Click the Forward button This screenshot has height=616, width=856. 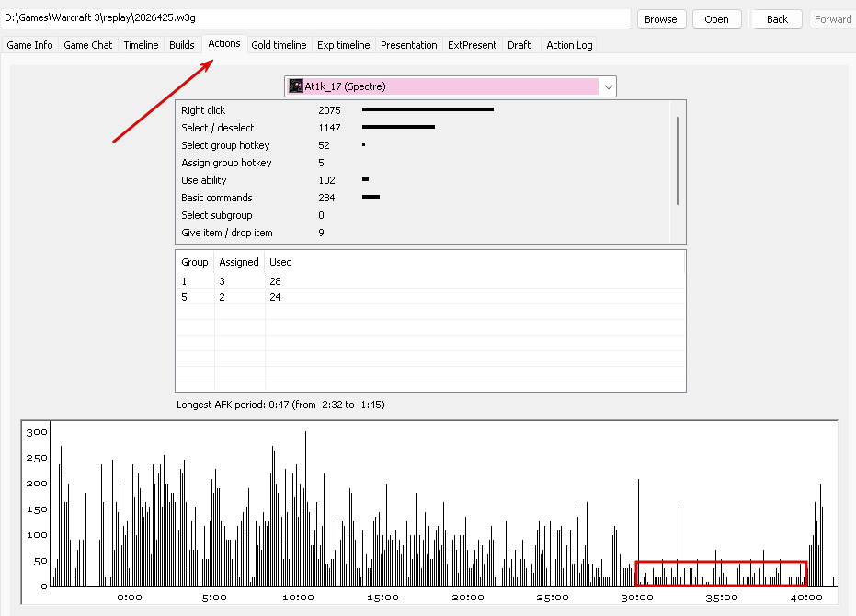click(832, 19)
